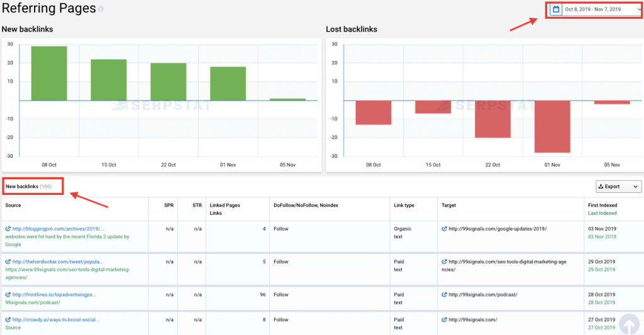Viewport: 644px width, 335px height.
Task: Click external link icon beside frontlines.io source
Action: point(8,294)
